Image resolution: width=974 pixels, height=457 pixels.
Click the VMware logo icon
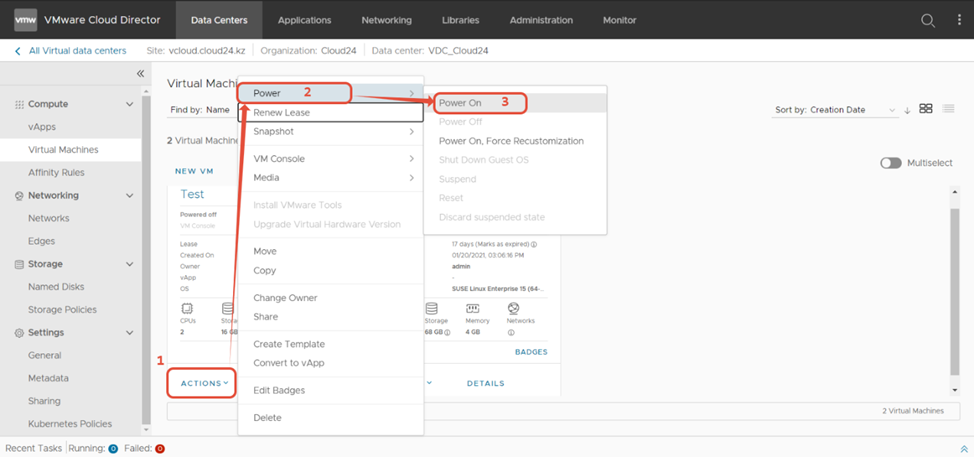[x=25, y=20]
